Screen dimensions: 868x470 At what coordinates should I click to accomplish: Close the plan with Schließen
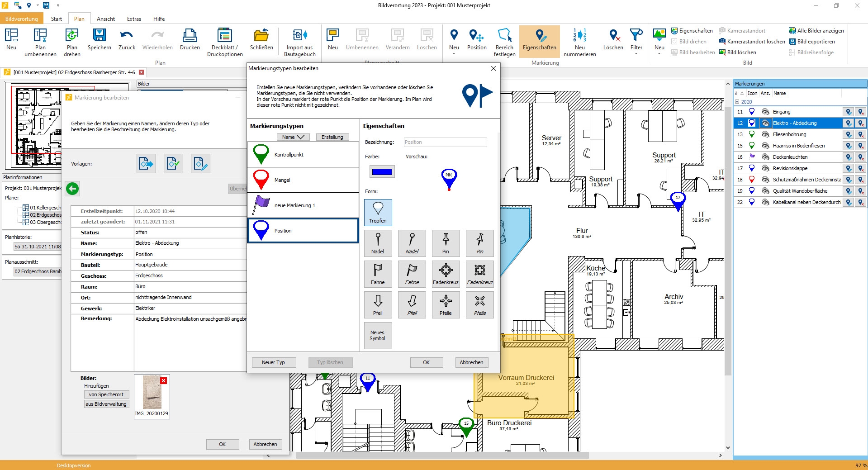261,40
